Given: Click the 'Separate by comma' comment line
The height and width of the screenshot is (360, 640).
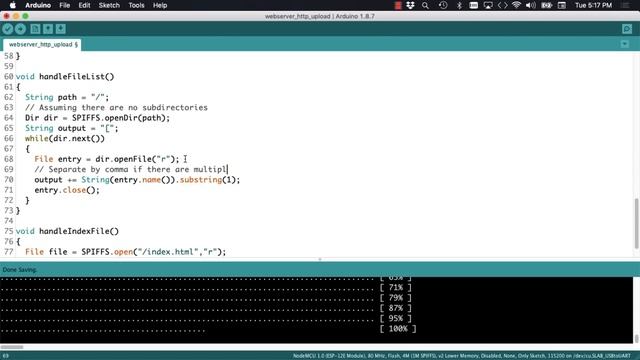Looking at the screenshot, I should coord(131,169).
